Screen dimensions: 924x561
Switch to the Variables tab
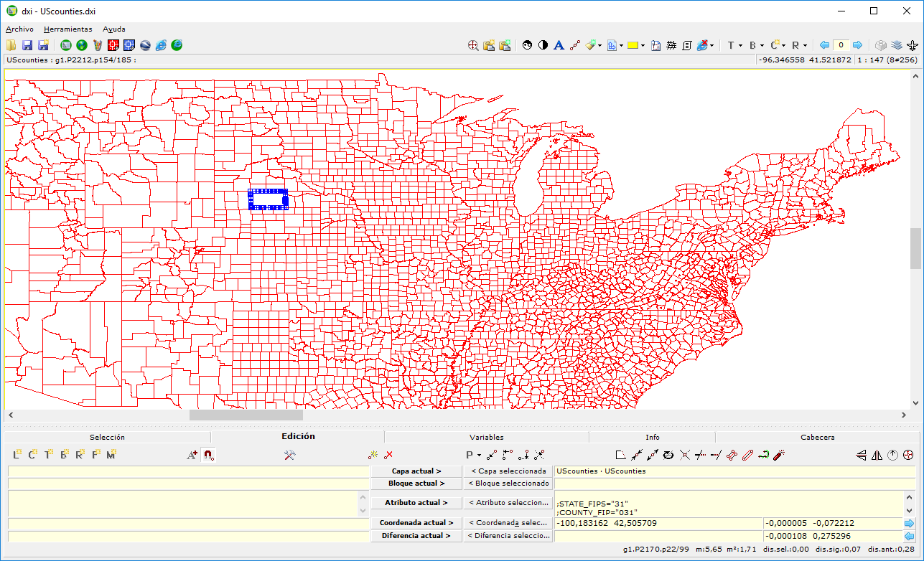[486, 437]
